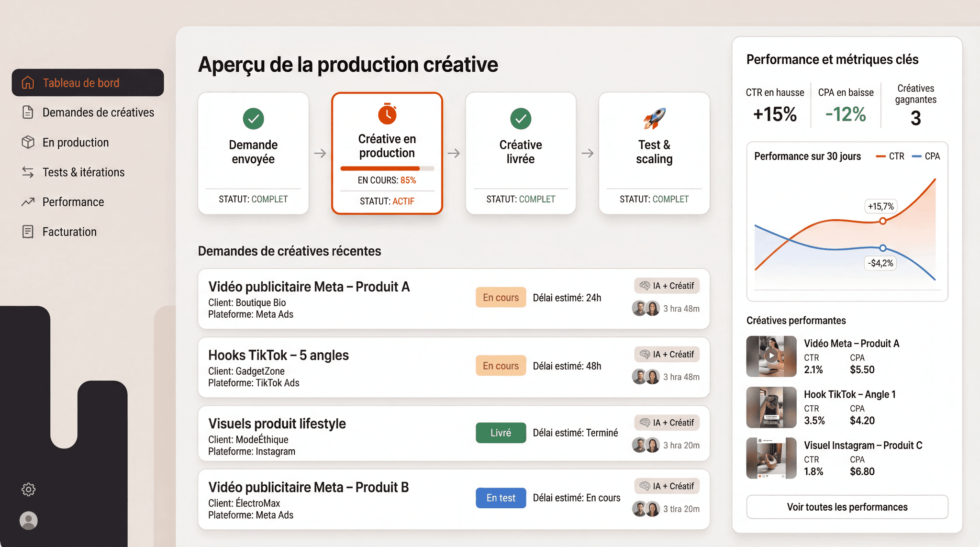Click the trend line icon for Performance
The height and width of the screenshot is (547, 980).
[x=28, y=202]
